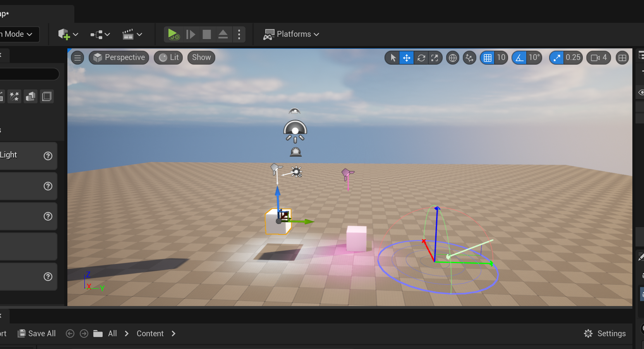Open rotation snap value 10°
Image resolution: width=644 pixels, height=349 pixels.
pyautogui.click(x=534, y=58)
